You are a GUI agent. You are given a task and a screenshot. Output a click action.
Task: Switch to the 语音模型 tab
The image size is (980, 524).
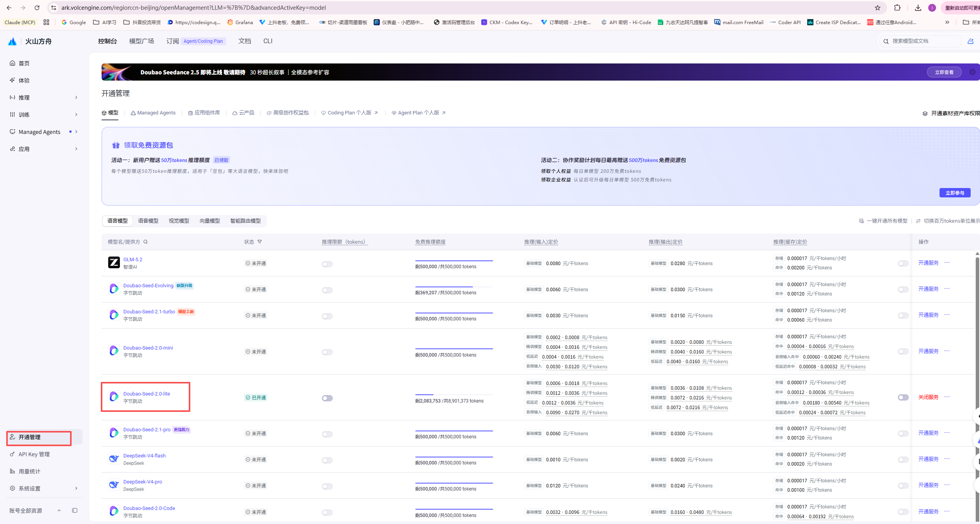click(x=148, y=221)
